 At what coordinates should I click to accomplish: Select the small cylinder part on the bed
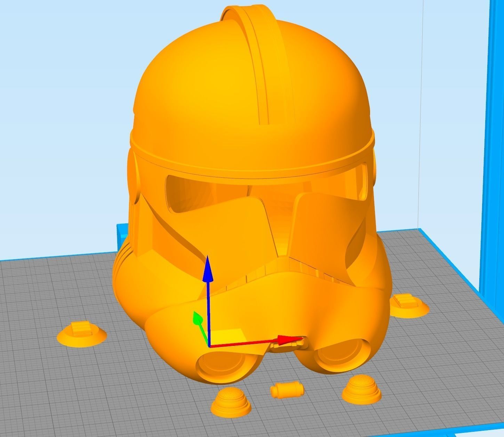287,390
